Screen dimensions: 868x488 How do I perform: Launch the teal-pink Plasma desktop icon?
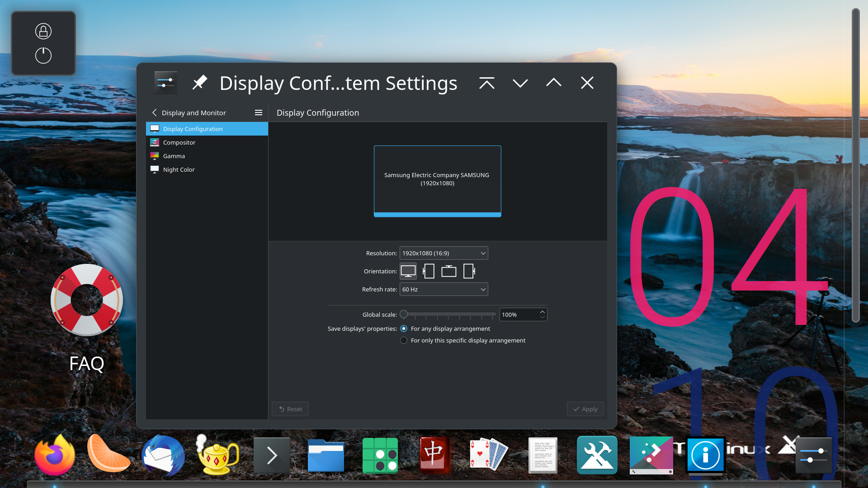pos(651,455)
